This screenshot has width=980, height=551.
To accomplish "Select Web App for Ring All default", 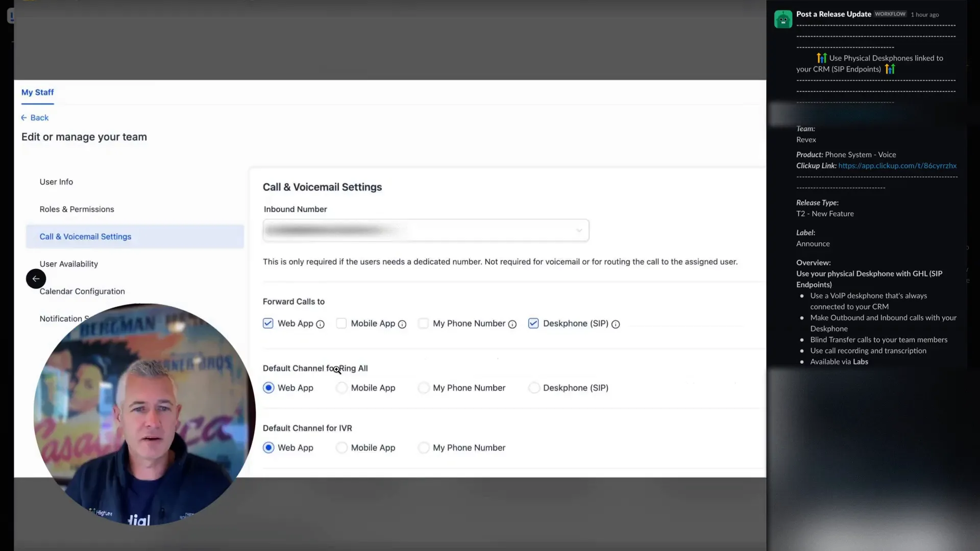I will [268, 388].
